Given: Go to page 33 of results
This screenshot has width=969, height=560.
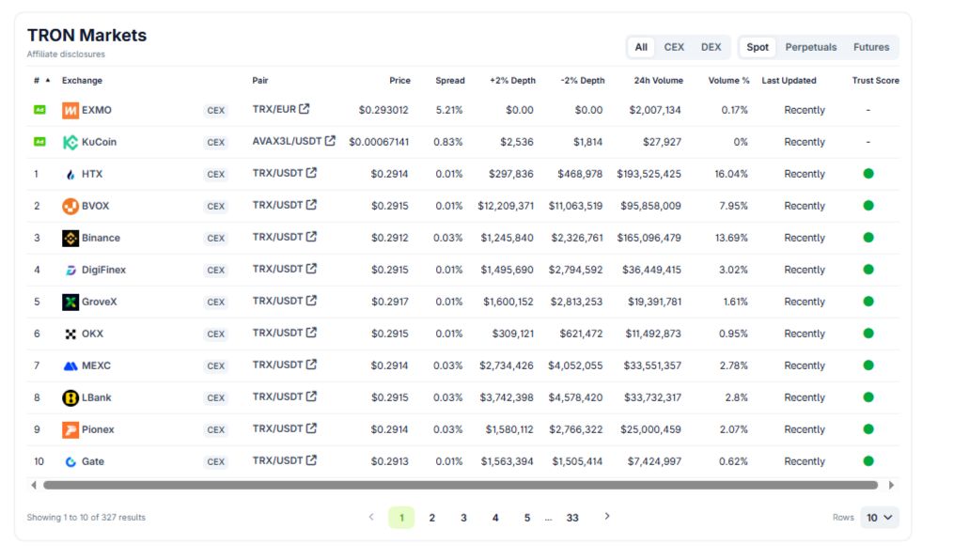Looking at the screenshot, I should coord(572,518).
